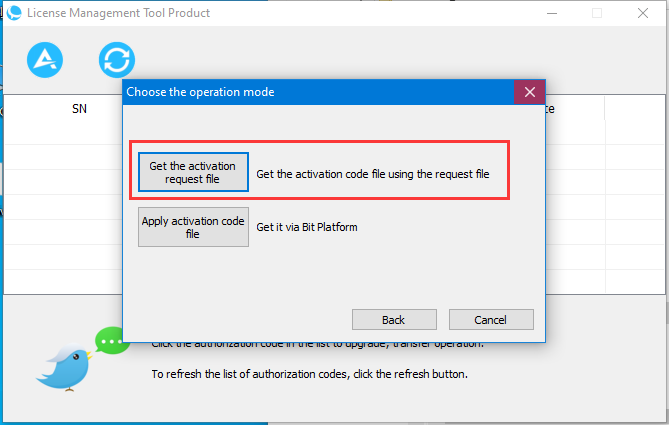Click the green speech bubble icon

112,340
